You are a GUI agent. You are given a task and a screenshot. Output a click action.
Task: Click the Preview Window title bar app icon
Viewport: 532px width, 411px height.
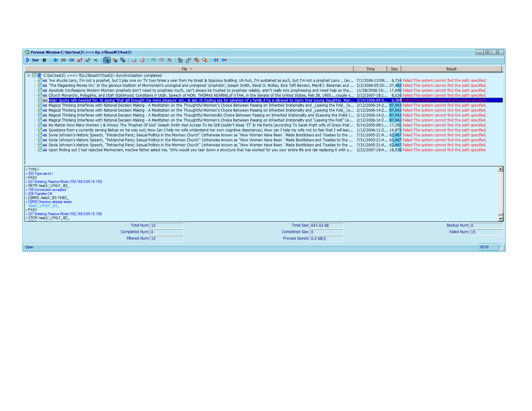click(x=27, y=52)
